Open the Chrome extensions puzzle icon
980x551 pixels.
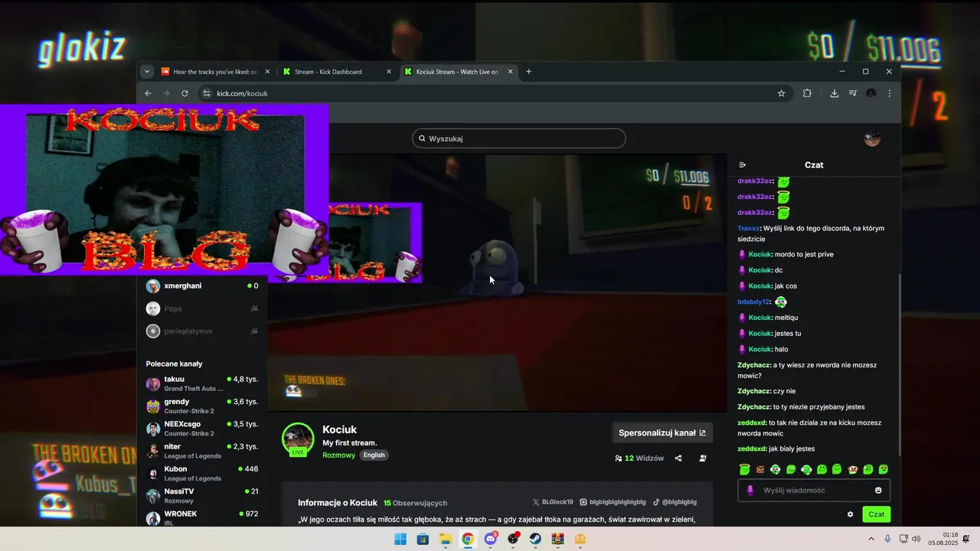[807, 93]
